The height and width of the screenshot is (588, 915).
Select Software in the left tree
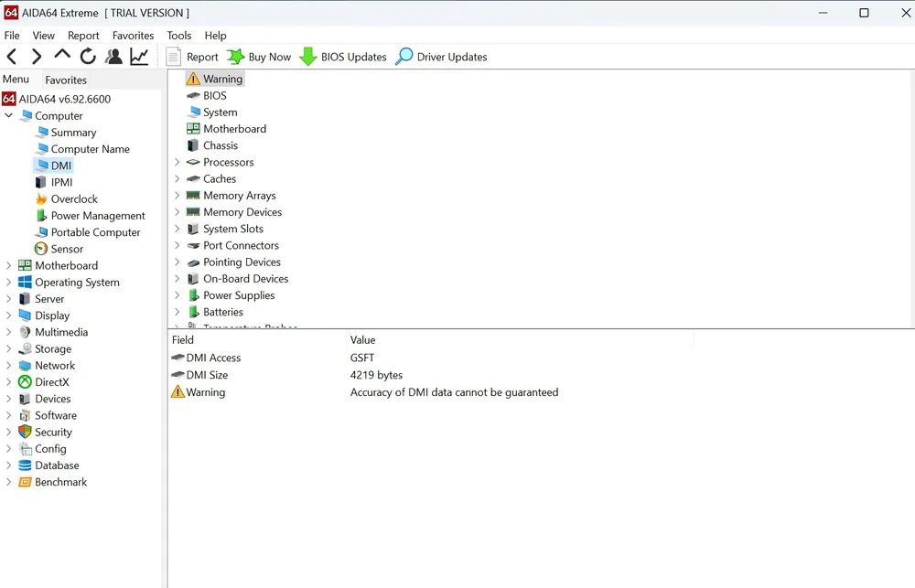pos(56,415)
